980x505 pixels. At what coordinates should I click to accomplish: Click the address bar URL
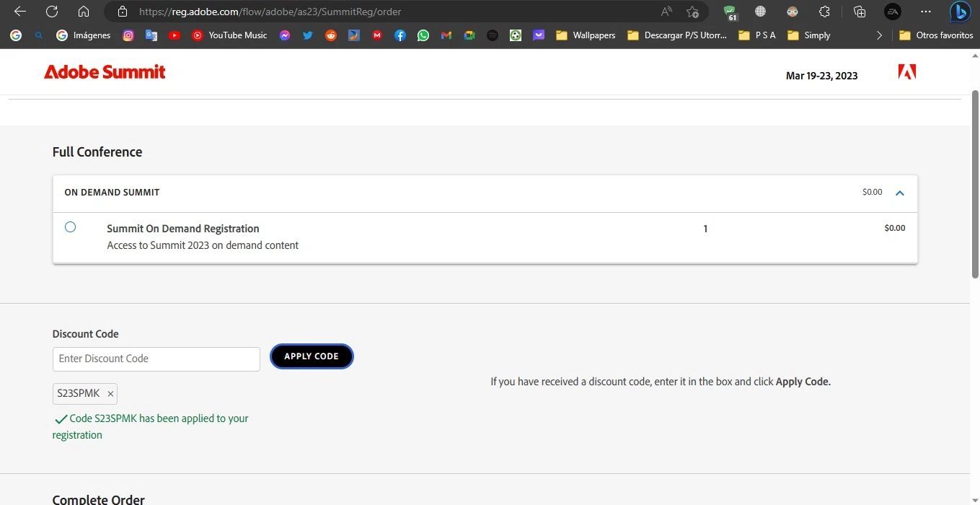tap(270, 12)
